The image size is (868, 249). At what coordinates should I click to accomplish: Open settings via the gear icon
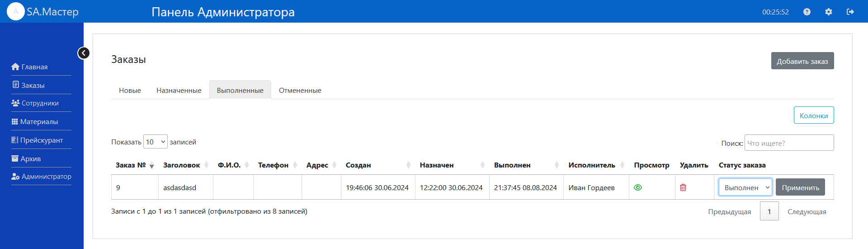pos(828,12)
